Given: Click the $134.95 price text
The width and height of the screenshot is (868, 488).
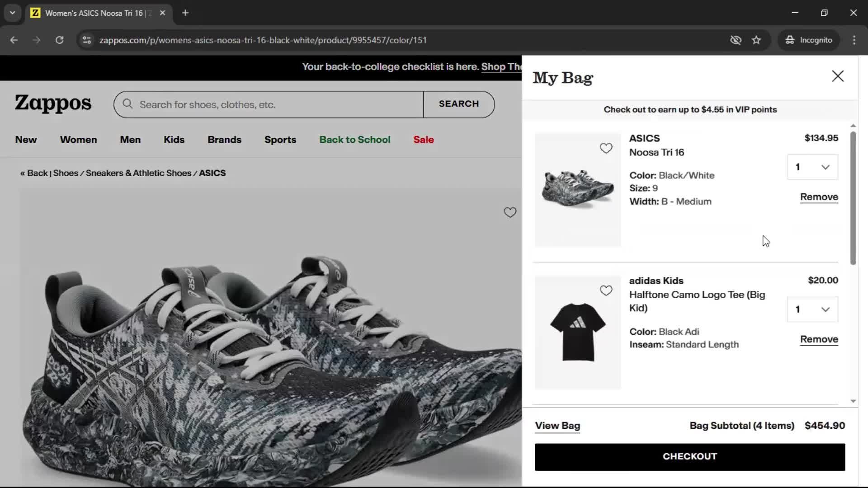Looking at the screenshot, I should tap(821, 138).
